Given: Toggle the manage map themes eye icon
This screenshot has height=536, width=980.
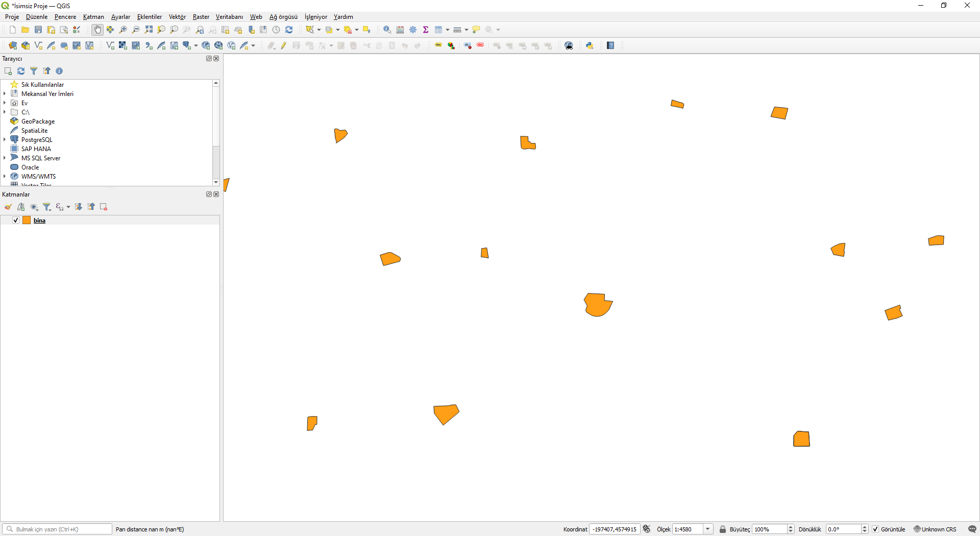Looking at the screenshot, I should pos(34,207).
